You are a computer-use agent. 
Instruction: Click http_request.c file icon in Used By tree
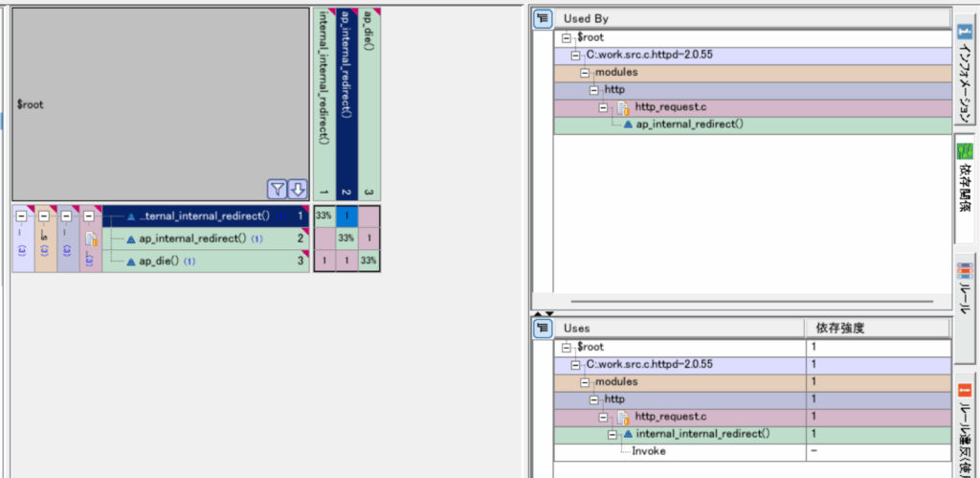coord(622,107)
